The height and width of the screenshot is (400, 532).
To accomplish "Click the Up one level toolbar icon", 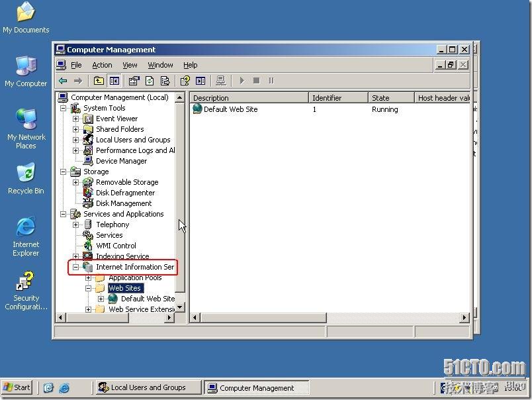I will [99, 81].
